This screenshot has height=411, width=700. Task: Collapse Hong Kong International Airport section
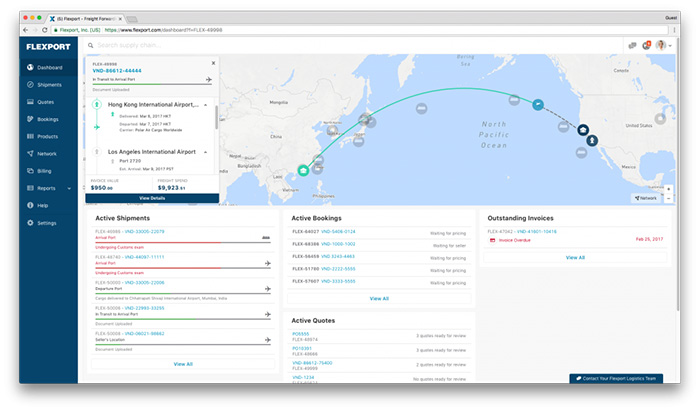coord(205,105)
